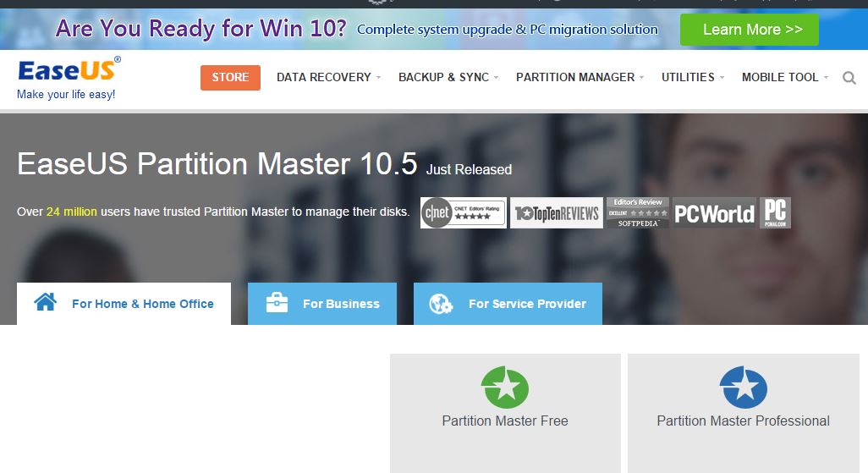Click the CNET Editors' Rating badge
Image resolution: width=868 pixels, height=473 pixels.
coord(464,212)
